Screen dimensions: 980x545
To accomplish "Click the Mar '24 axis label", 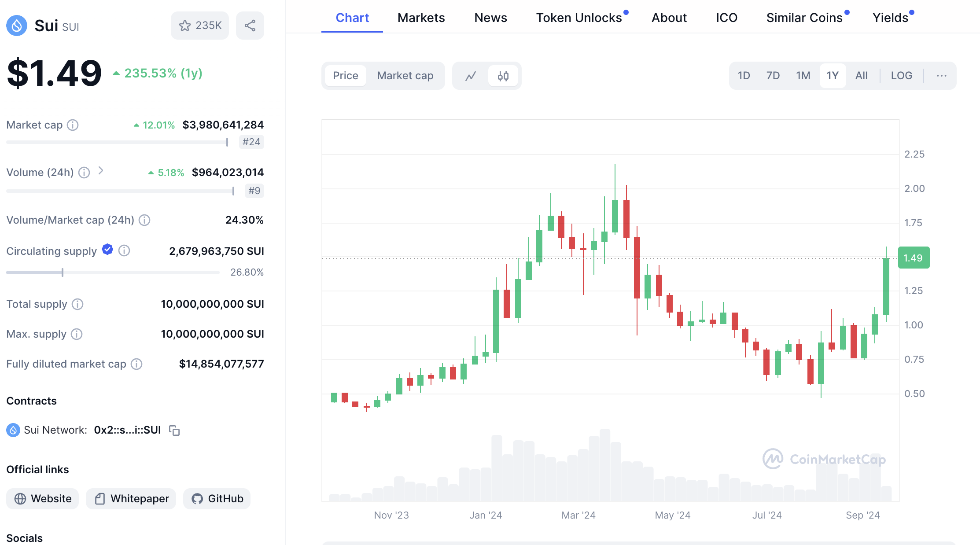I will 578,515.
